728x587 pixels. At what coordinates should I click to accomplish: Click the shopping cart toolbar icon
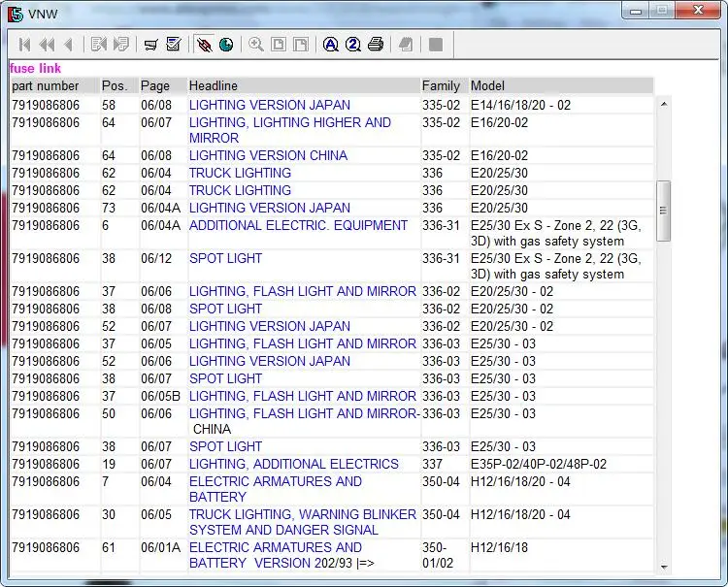pyautogui.click(x=151, y=45)
